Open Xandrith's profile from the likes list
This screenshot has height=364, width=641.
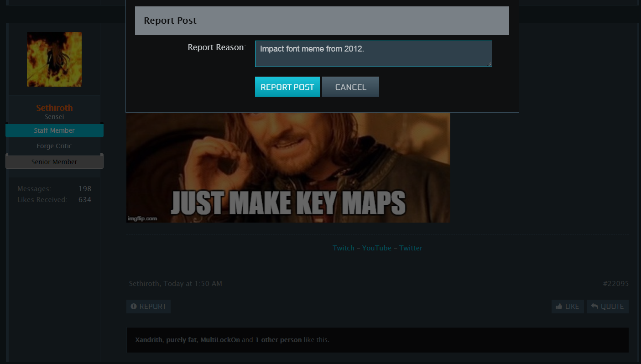click(149, 340)
